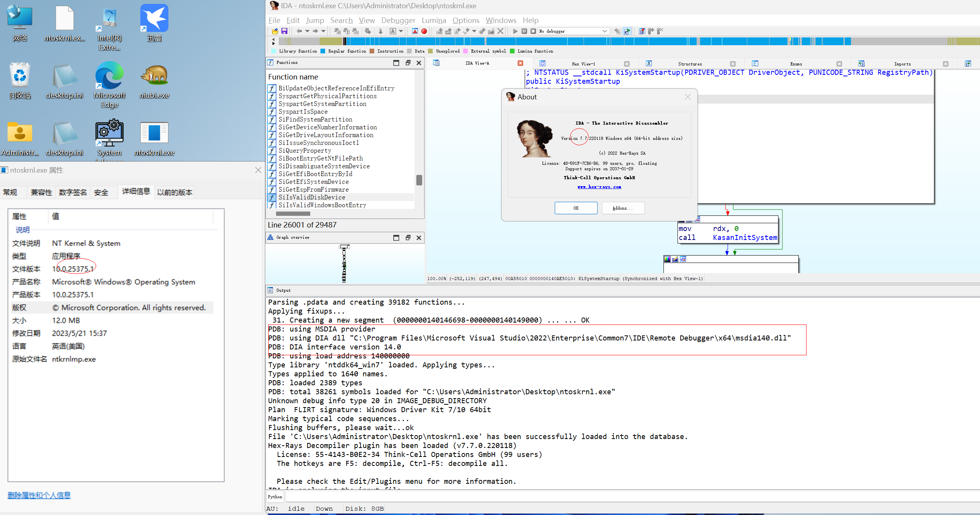Click the Open file icon in IDA toolbar

coord(275,31)
